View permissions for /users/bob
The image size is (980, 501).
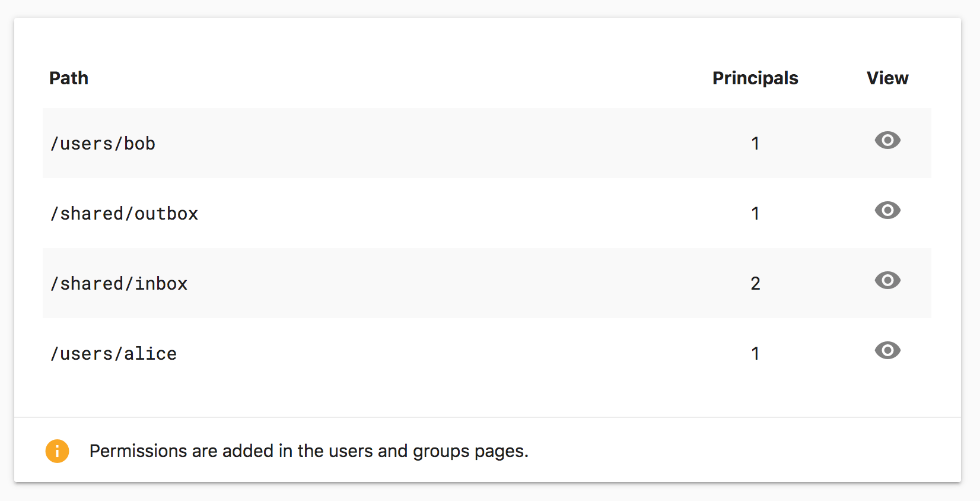tap(887, 140)
